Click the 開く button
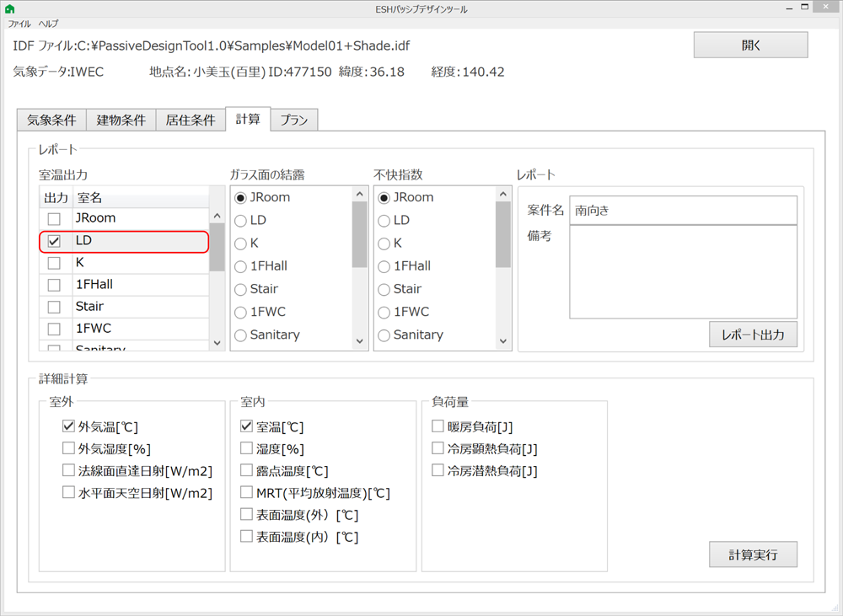Image resolution: width=843 pixels, height=616 pixels. tap(750, 46)
